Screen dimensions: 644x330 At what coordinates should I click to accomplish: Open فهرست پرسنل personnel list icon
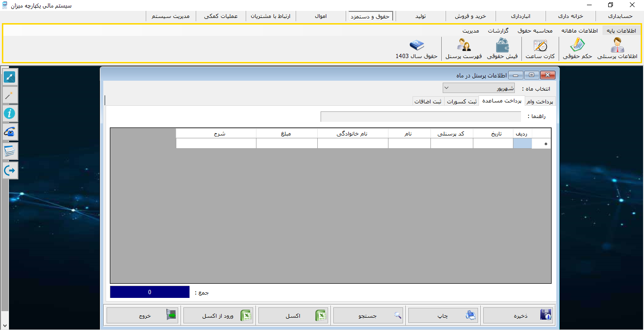(463, 49)
